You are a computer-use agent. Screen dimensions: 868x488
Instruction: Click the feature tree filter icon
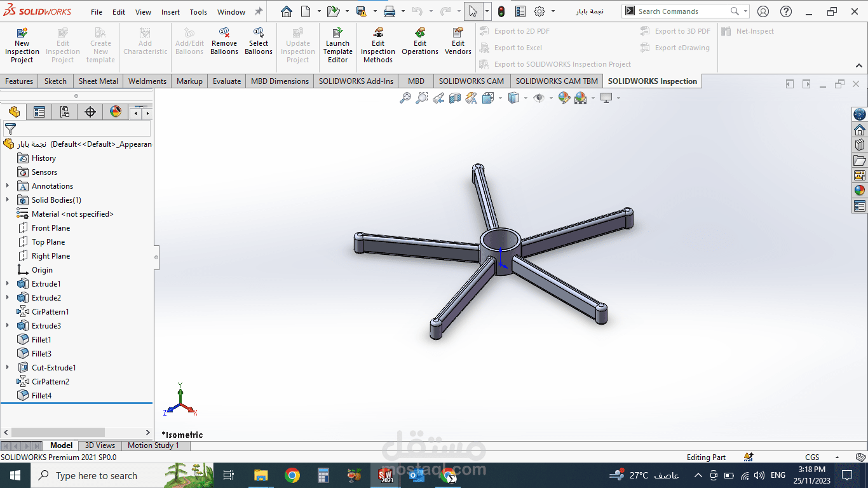tap(10, 128)
